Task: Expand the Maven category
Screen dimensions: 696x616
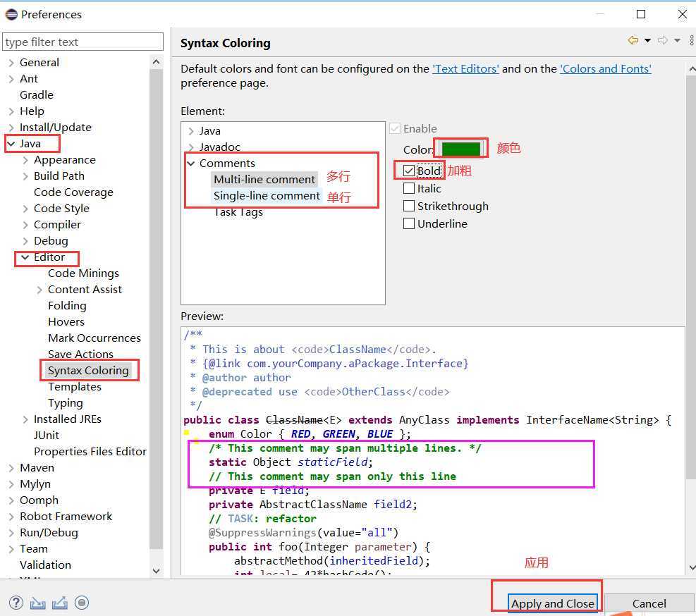Action: (x=11, y=468)
